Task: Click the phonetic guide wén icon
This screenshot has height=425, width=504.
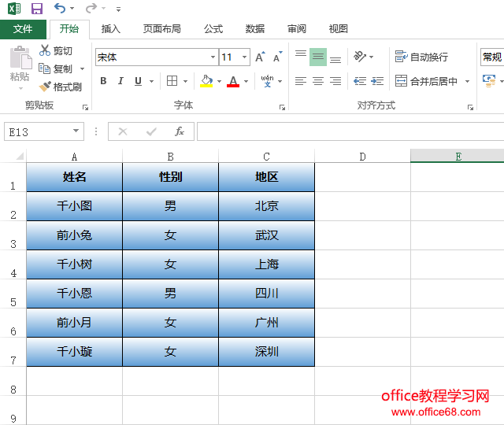Action: [x=268, y=81]
